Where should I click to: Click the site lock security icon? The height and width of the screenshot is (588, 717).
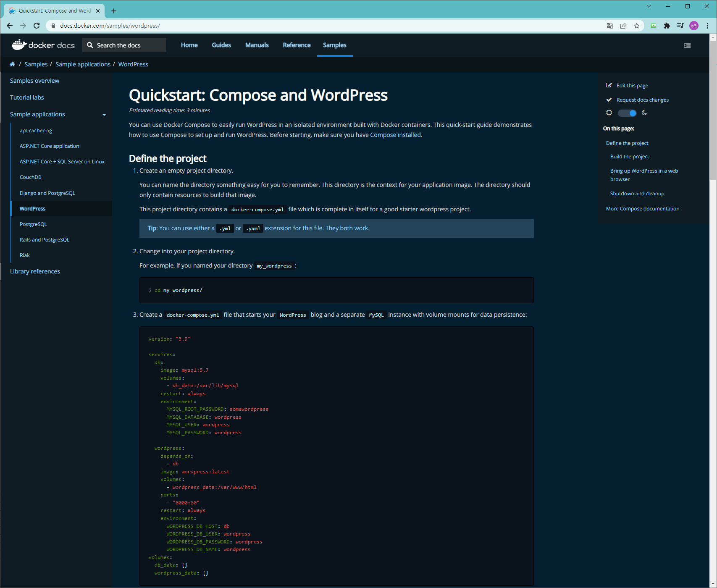click(53, 26)
